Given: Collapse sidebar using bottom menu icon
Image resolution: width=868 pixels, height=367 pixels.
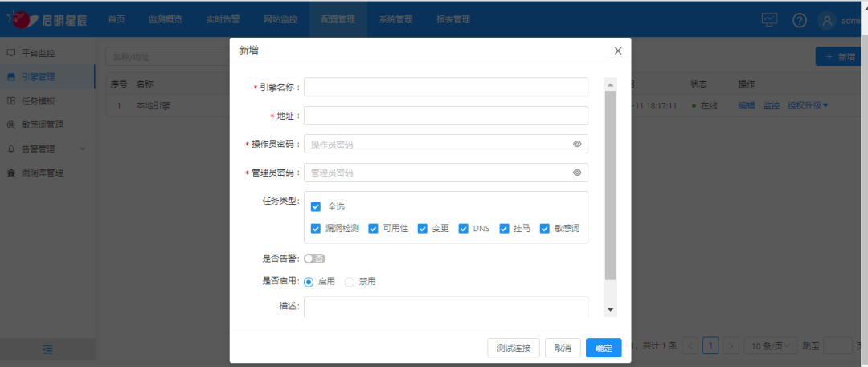Looking at the screenshot, I should (x=47, y=349).
